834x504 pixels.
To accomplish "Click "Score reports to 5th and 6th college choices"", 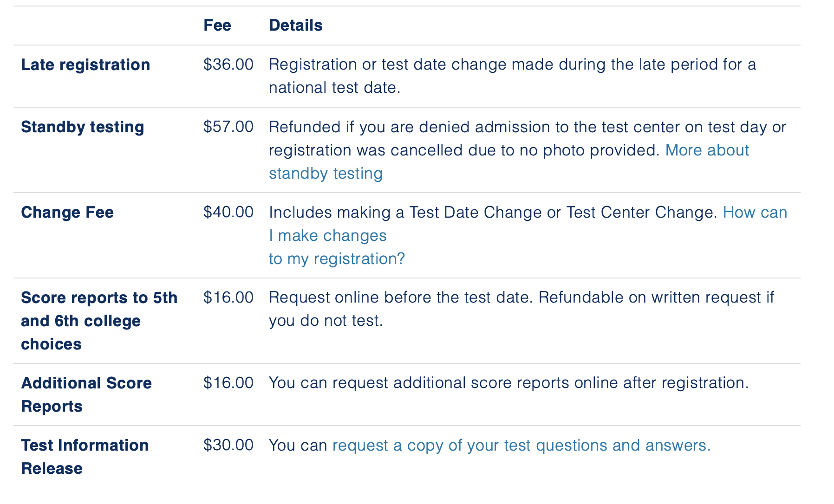I will point(99,321).
